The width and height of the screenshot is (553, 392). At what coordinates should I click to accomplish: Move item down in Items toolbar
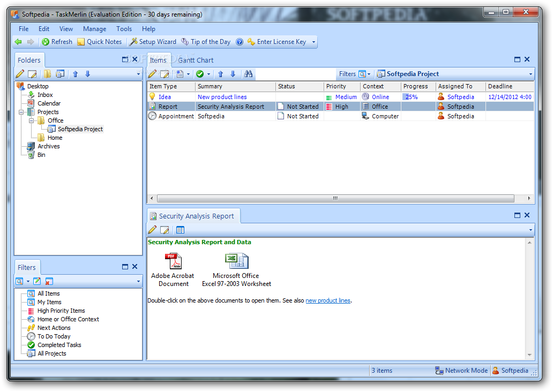point(233,74)
